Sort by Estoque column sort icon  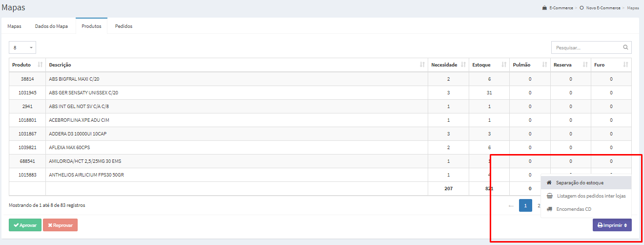tap(504, 65)
